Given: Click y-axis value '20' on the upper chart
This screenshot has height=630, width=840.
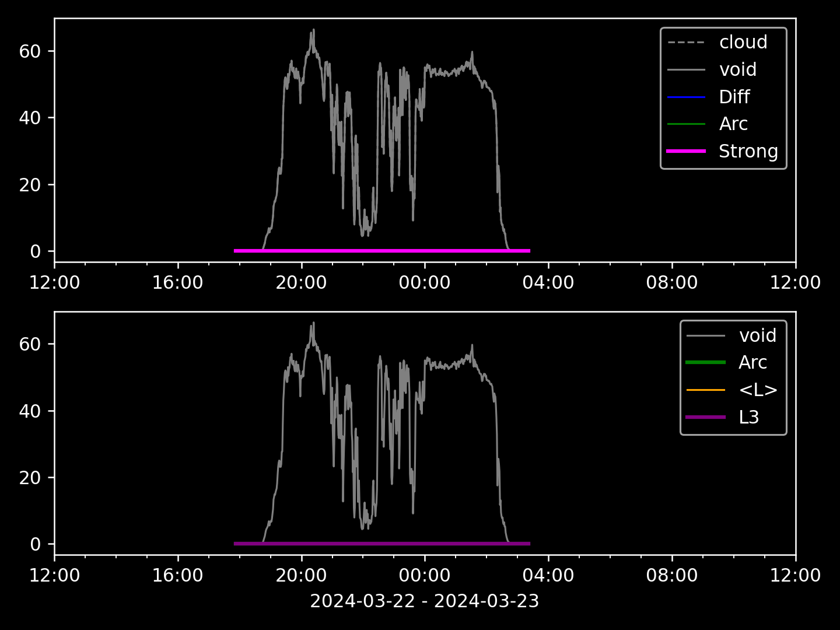Looking at the screenshot, I should point(30,184).
